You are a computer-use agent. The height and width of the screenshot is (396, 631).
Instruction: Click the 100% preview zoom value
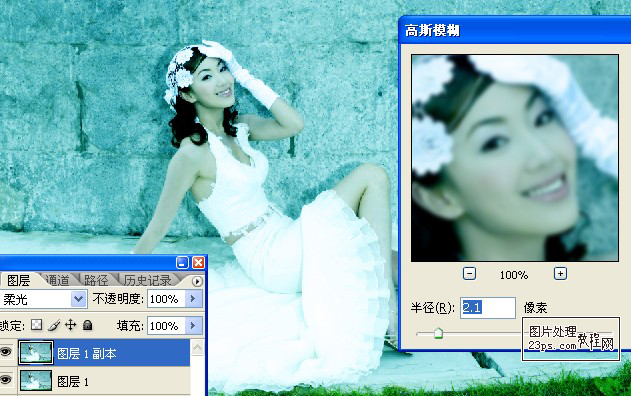tap(514, 275)
